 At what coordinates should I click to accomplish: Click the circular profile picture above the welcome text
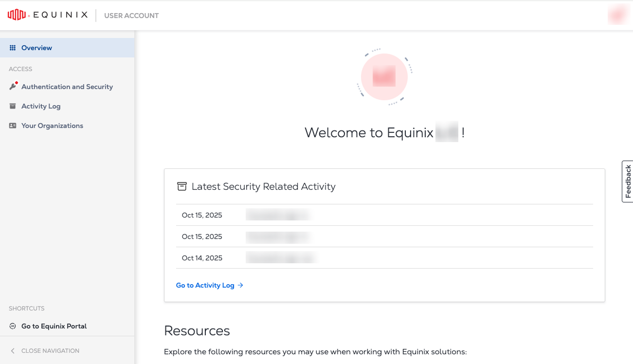pyautogui.click(x=384, y=77)
